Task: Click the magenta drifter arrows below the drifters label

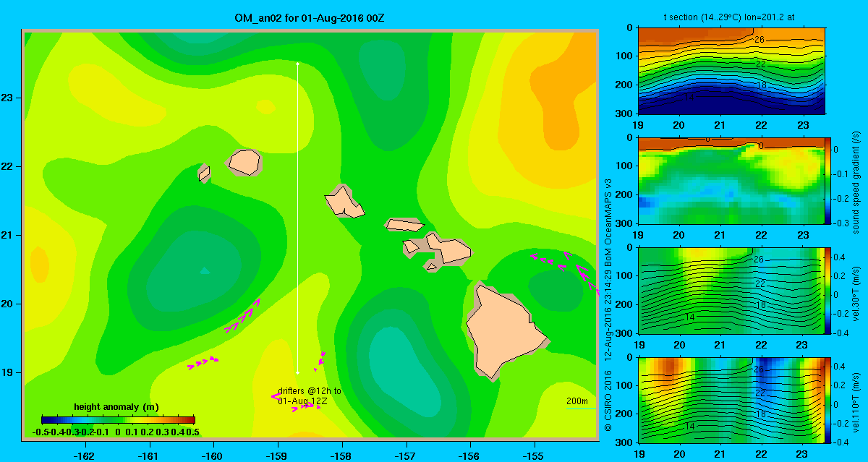Action: click(307, 408)
